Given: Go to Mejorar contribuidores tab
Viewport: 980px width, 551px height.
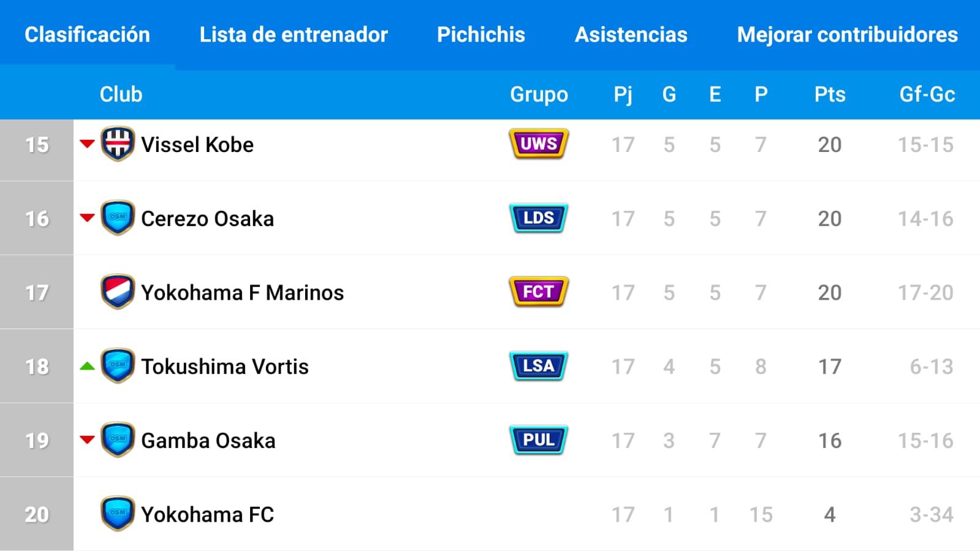Looking at the screenshot, I should (x=848, y=34).
